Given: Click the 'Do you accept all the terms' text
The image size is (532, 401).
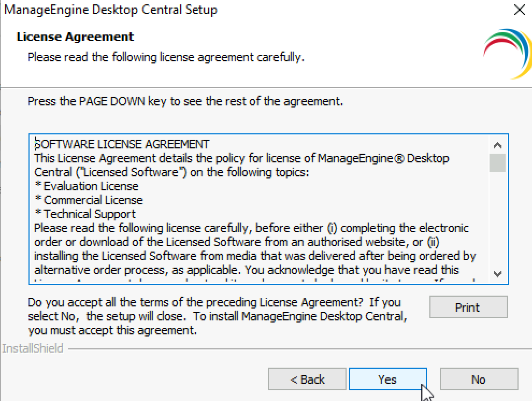Looking at the screenshot, I should coord(217,316).
